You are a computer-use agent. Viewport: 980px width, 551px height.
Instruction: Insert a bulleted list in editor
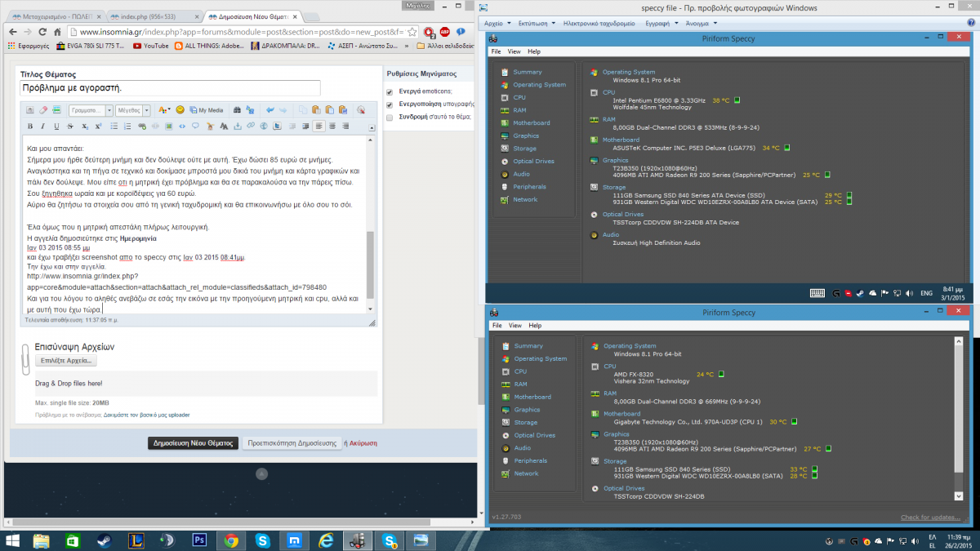pyautogui.click(x=114, y=127)
